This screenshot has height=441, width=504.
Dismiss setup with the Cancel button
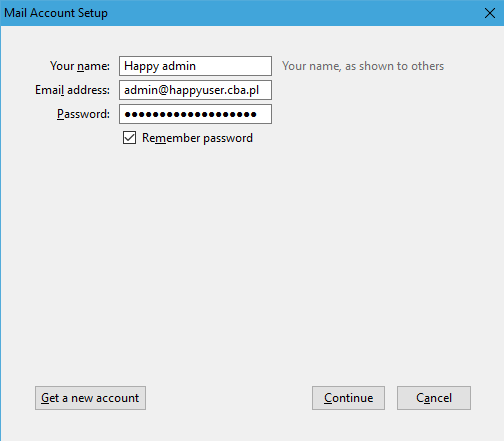(x=434, y=398)
